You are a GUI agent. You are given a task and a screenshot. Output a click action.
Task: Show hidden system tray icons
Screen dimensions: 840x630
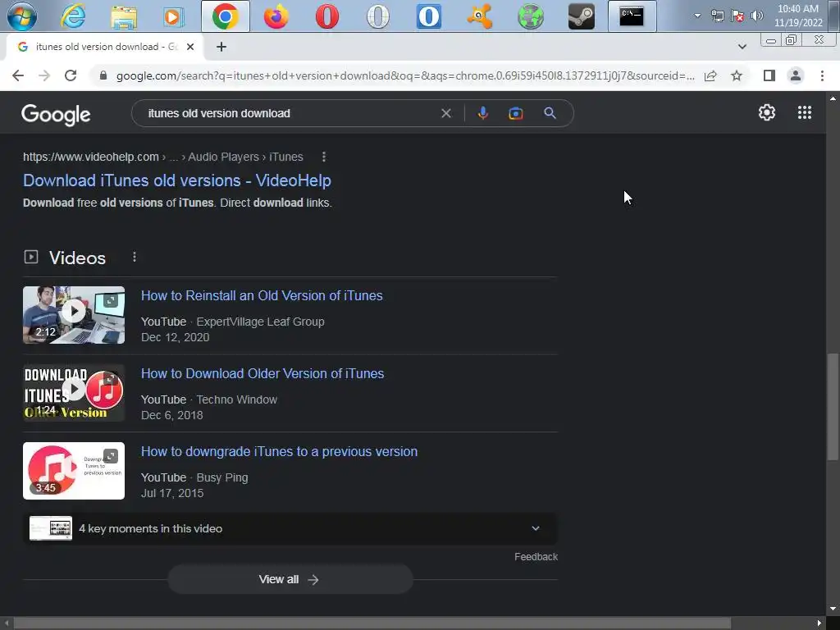697,16
